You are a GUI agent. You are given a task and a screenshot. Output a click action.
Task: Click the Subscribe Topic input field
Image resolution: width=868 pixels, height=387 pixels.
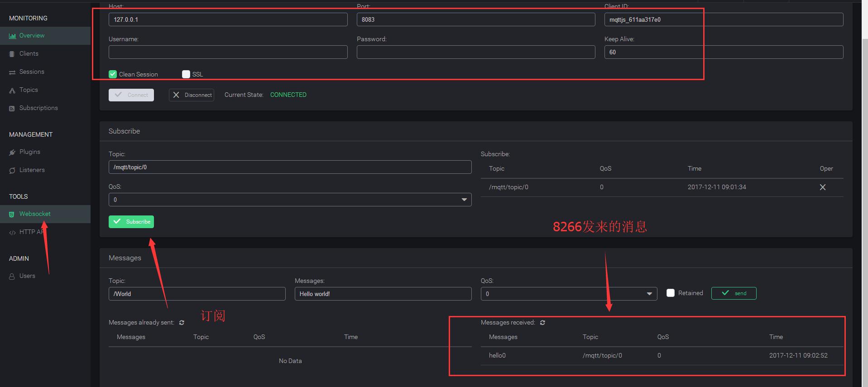click(x=290, y=167)
